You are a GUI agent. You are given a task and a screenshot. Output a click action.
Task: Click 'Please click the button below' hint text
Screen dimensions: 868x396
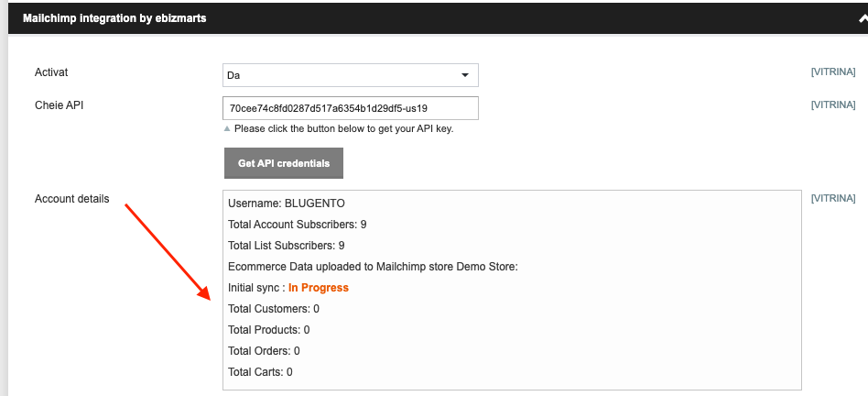[343, 128]
